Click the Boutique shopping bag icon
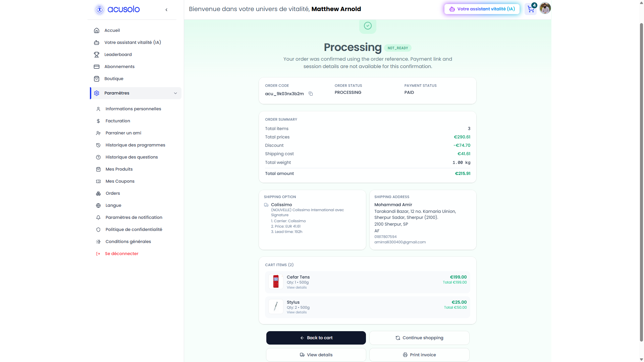This screenshot has width=644, height=362. click(x=97, y=79)
